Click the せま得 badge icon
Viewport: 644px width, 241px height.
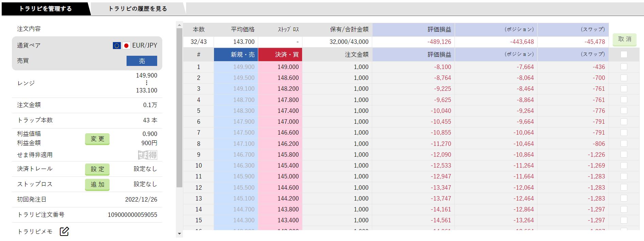(x=148, y=155)
